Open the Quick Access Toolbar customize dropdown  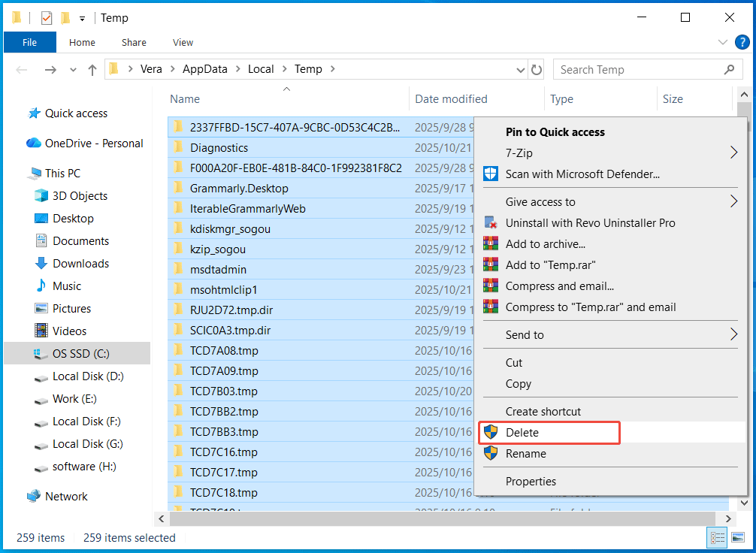[x=83, y=17]
